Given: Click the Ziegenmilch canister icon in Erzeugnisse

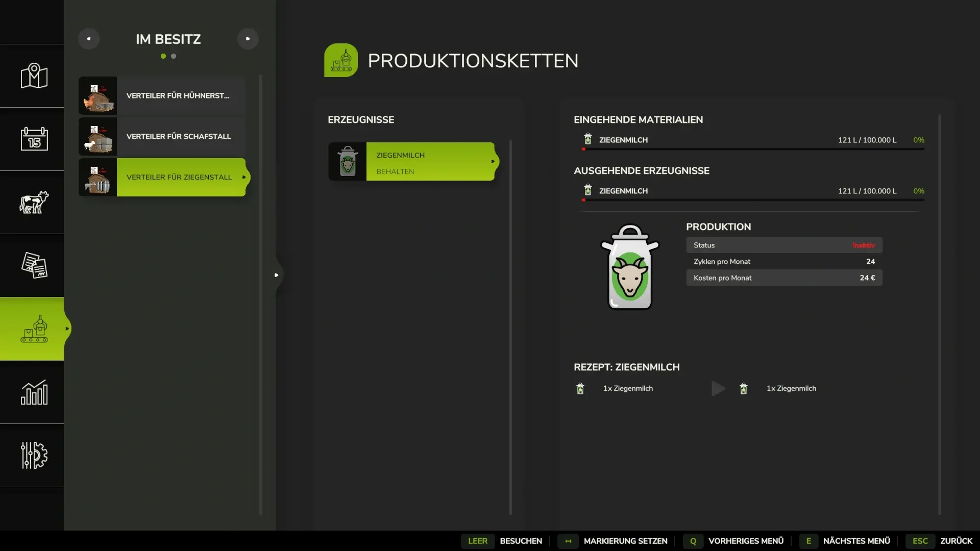Looking at the screenshot, I should (x=347, y=161).
